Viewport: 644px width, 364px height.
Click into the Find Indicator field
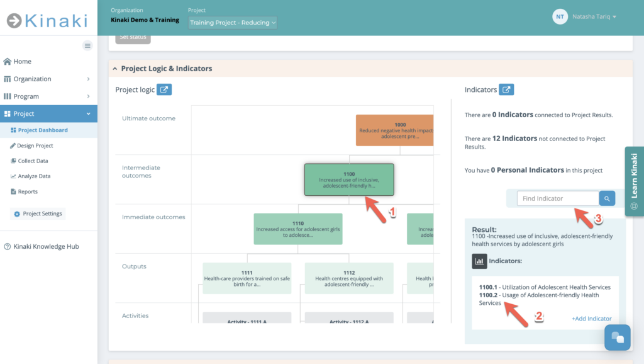(558, 198)
